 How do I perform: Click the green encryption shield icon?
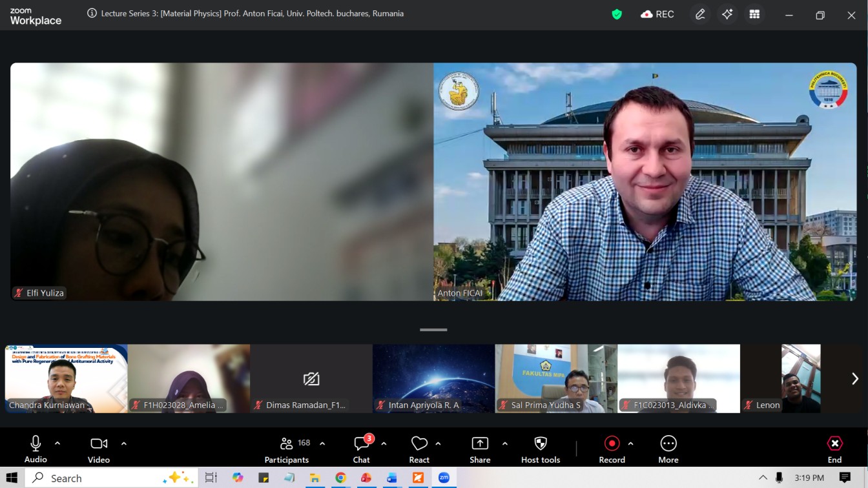point(617,14)
